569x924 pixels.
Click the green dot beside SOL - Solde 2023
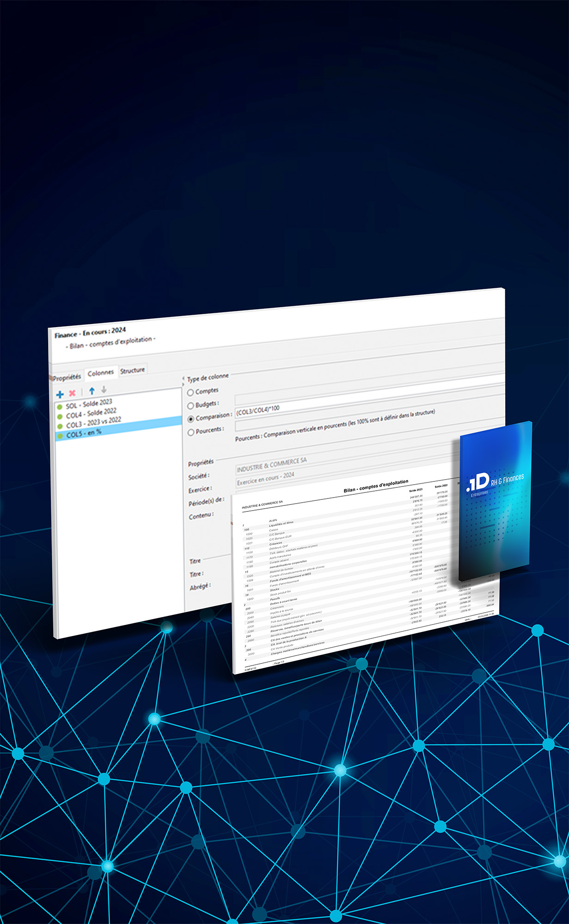pyautogui.click(x=60, y=407)
